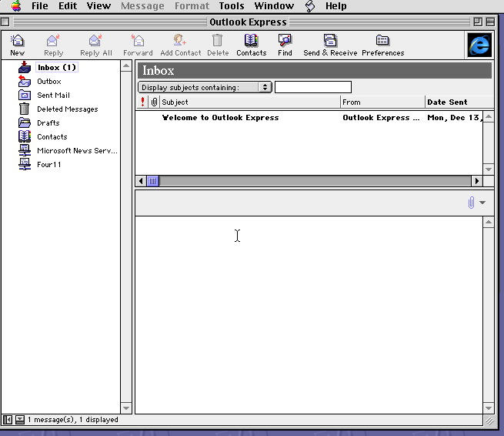Click the Reply toolbar icon
Viewport: 504px width, 436px height.
tap(53, 41)
